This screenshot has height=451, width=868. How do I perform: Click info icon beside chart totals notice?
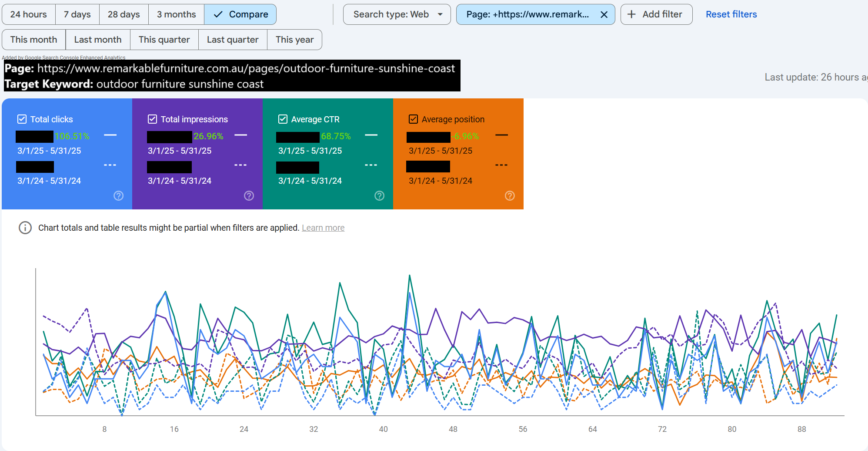click(25, 228)
